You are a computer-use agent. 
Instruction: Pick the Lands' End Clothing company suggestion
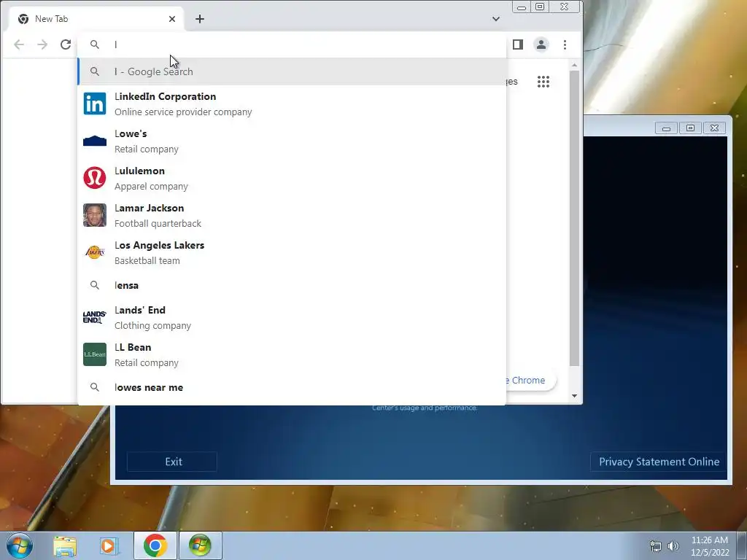coord(292,318)
